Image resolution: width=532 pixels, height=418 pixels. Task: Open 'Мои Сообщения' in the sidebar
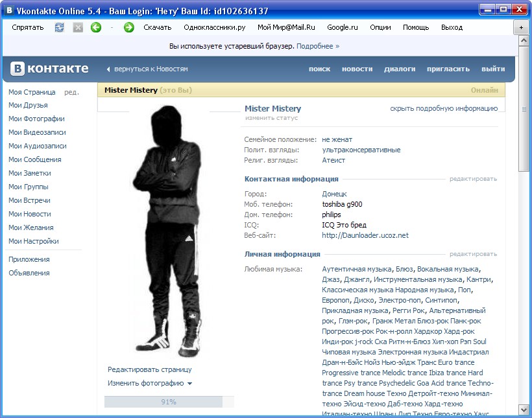pos(35,159)
